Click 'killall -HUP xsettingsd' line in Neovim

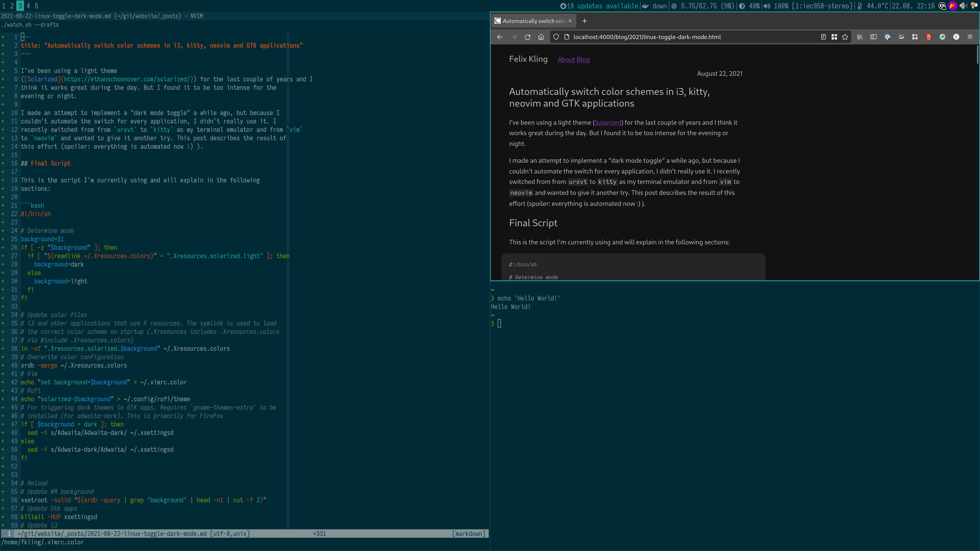[x=59, y=517]
